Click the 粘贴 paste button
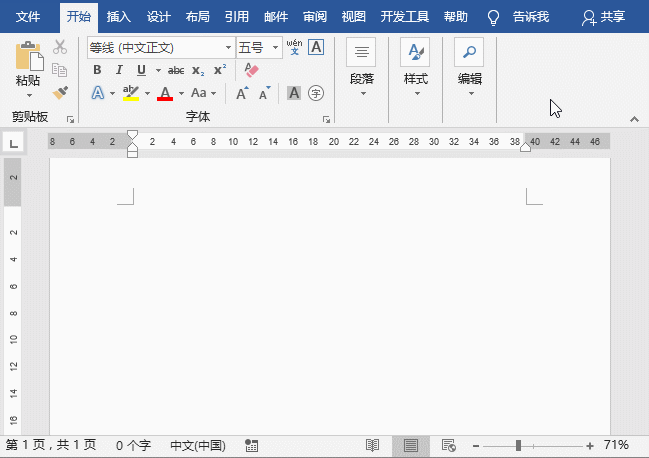649x458 pixels. pyautogui.click(x=28, y=66)
